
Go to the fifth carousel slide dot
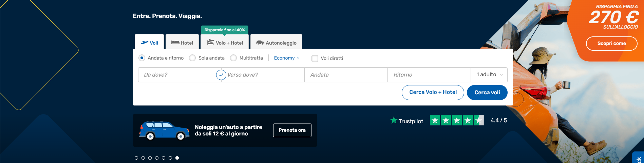click(164, 158)
